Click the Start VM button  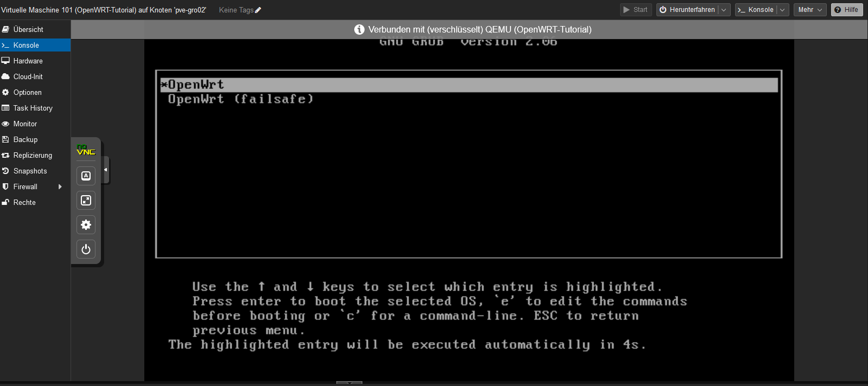(636, 10)
